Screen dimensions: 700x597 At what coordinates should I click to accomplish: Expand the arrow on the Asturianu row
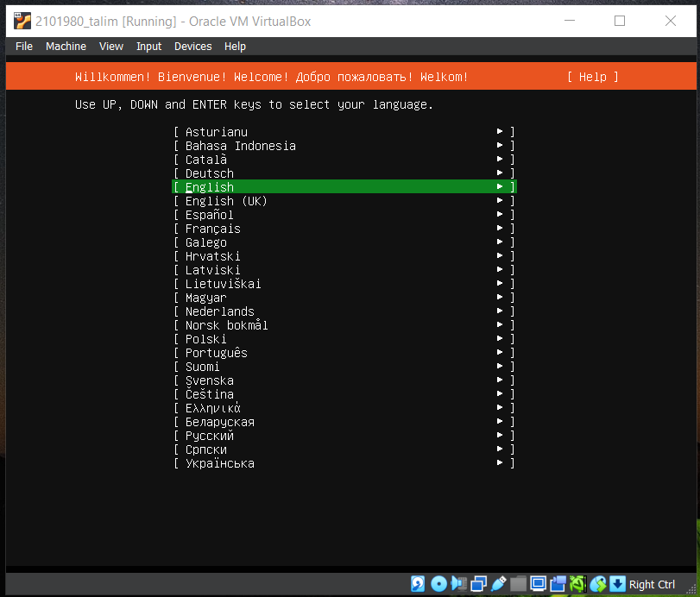click(500, 131)
